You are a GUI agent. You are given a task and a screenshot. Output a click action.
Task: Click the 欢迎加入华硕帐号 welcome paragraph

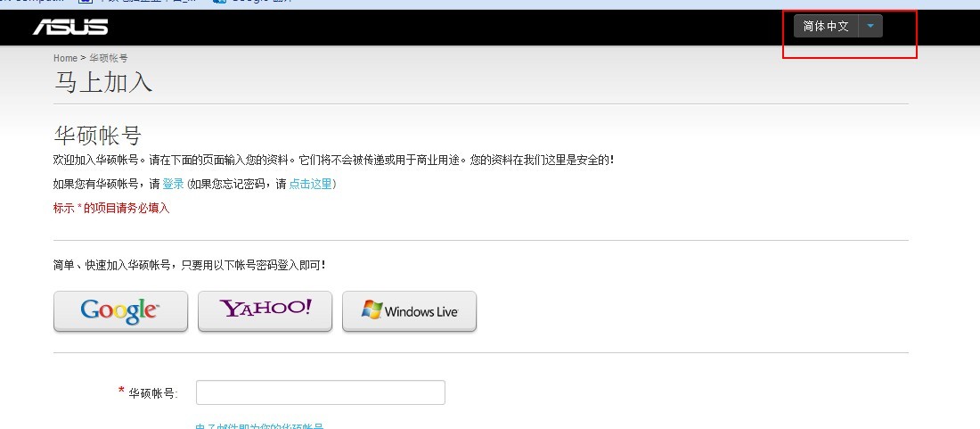334,160
